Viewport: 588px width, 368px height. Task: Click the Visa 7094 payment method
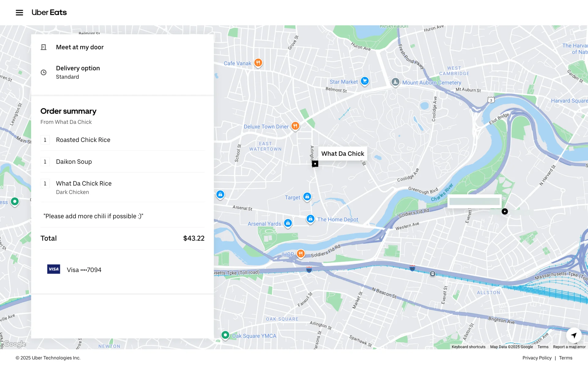[84, 270]
